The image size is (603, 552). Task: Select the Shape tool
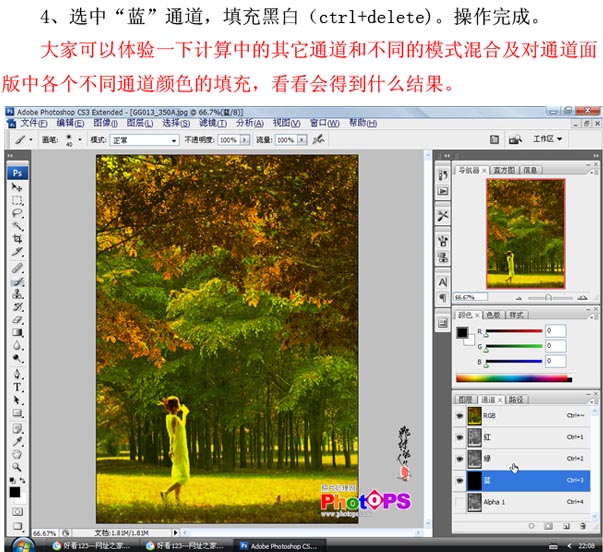[x=17, y=413]
